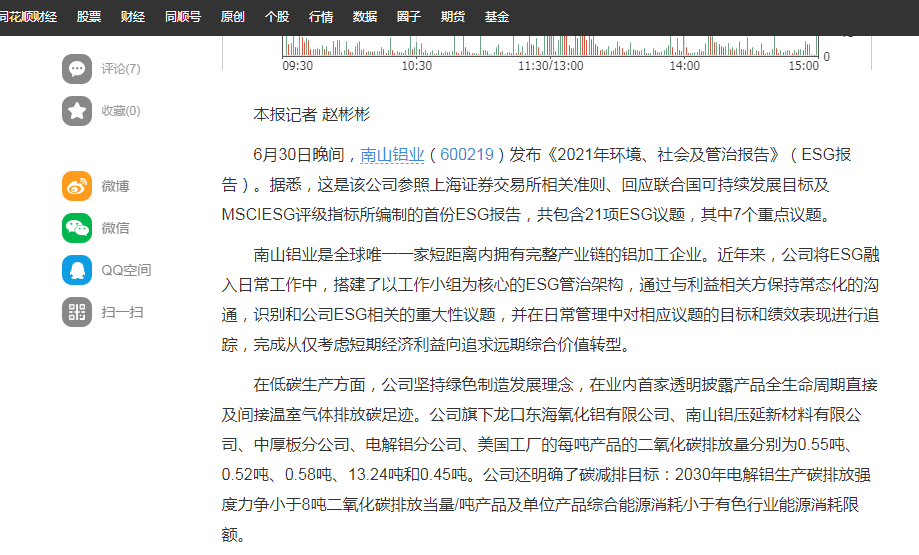Open the 南山铝业 stock link
This screenshot has height=555, width=919.
pyautogui.click(x=393, y=155)
